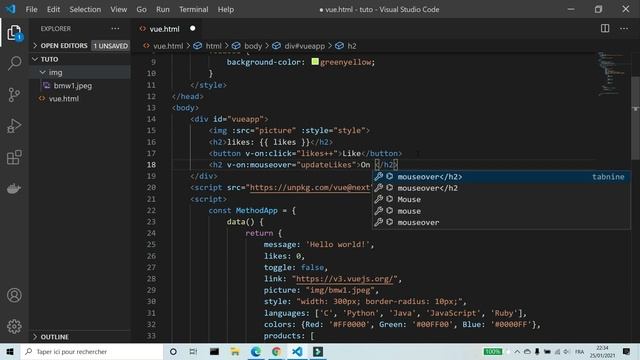Image resolution: width=640 pixels, height=360 pixels.
Task: Open the Edit menu
Action: (53, 9)
